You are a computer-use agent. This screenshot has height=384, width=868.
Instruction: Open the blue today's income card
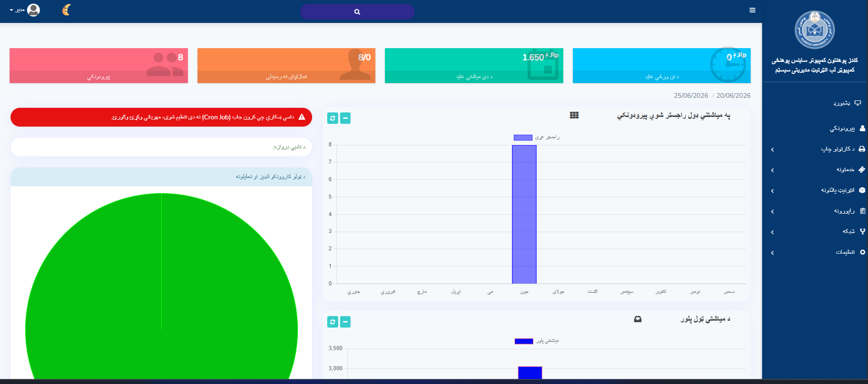point(662,66)
